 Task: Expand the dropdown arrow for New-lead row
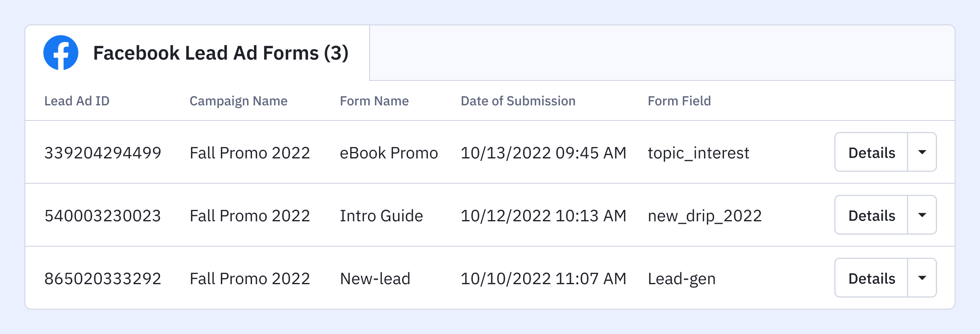tap(922, 278)
